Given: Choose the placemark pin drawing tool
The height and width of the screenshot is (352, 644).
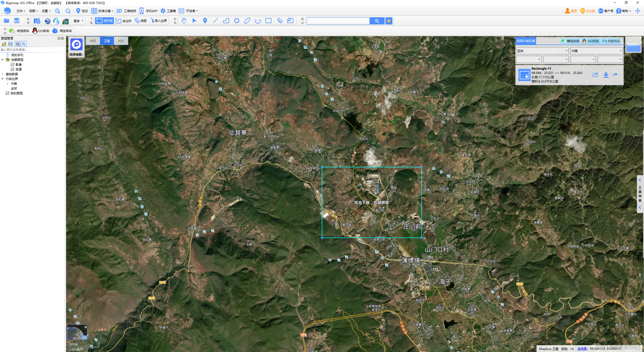Looking at the screenshot, I should [205, 21].
